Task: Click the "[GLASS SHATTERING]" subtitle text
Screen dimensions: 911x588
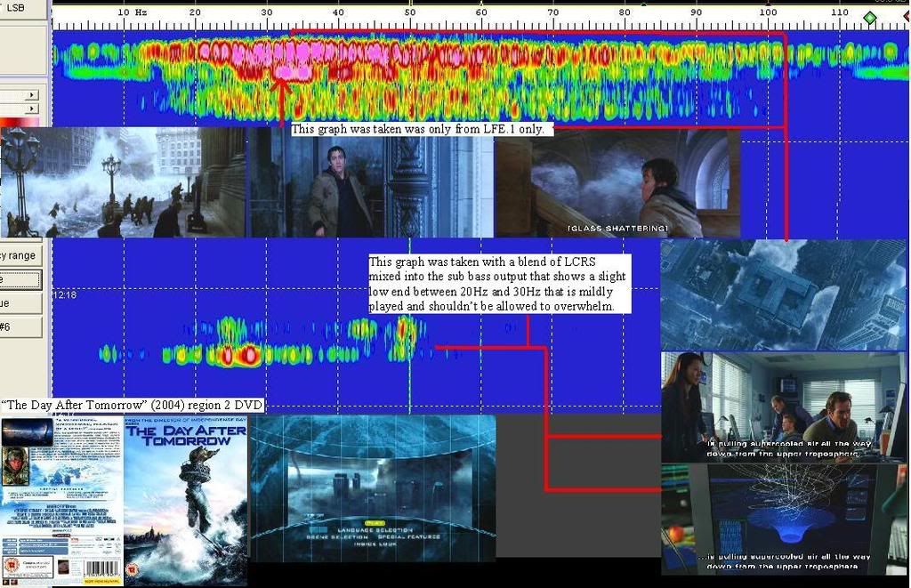Action: [x=617, y=229]
